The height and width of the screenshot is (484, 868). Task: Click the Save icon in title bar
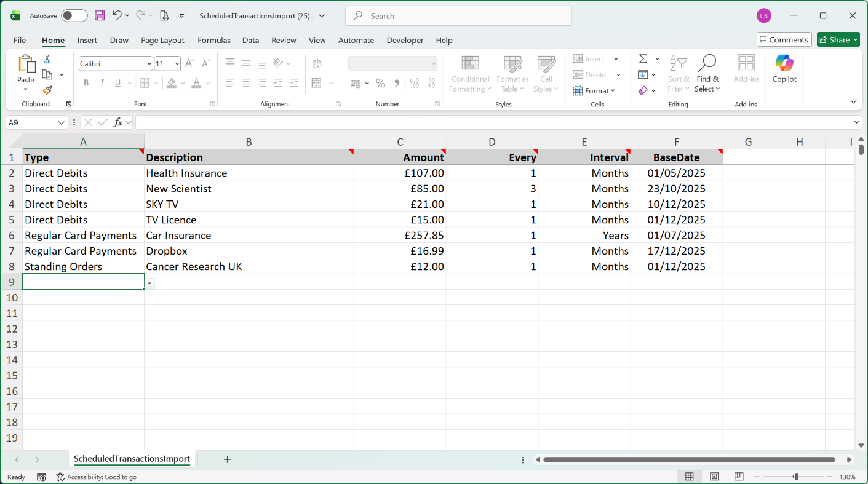99,15
